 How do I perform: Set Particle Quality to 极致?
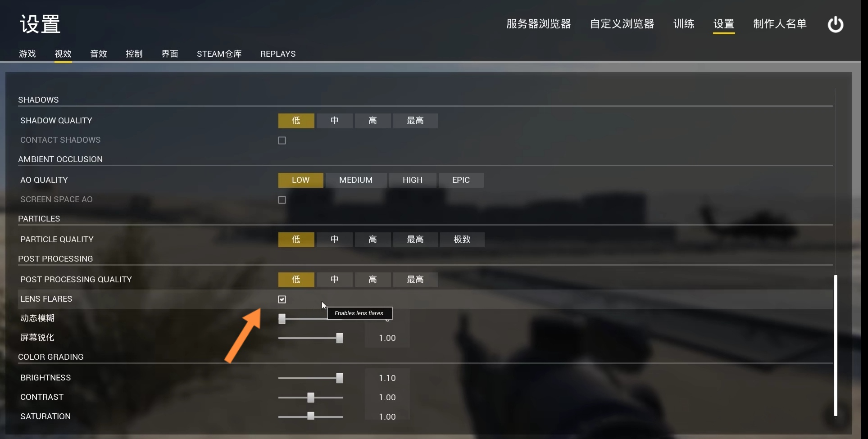pyautogui.click(x=462, y=240)
